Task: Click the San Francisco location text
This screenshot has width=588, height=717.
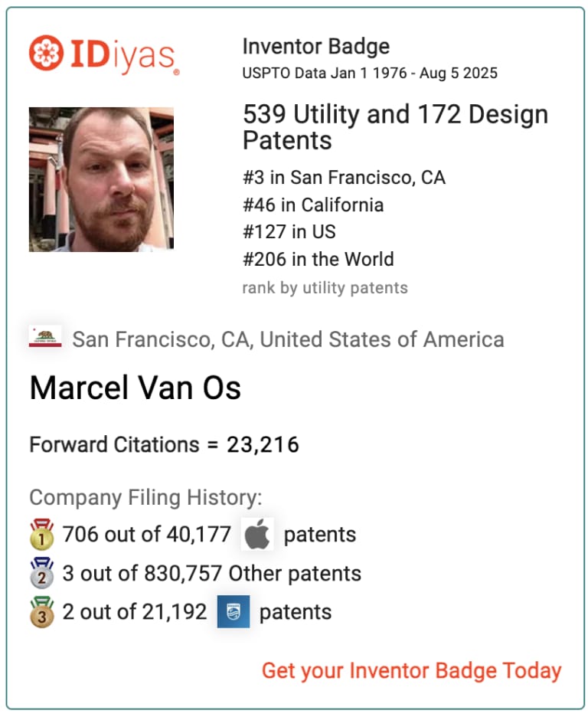Action: tap(288, 339)
